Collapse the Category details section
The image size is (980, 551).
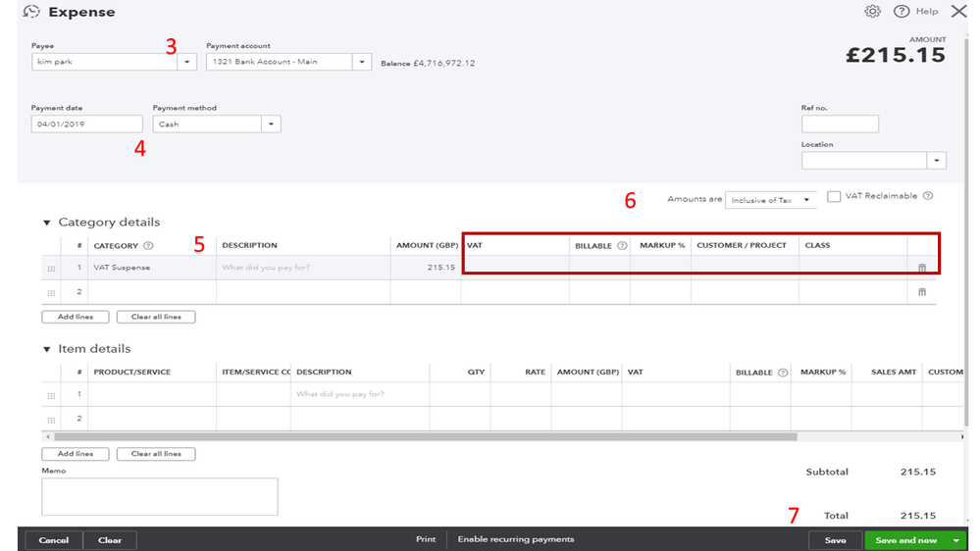click(x=46, y=223)
